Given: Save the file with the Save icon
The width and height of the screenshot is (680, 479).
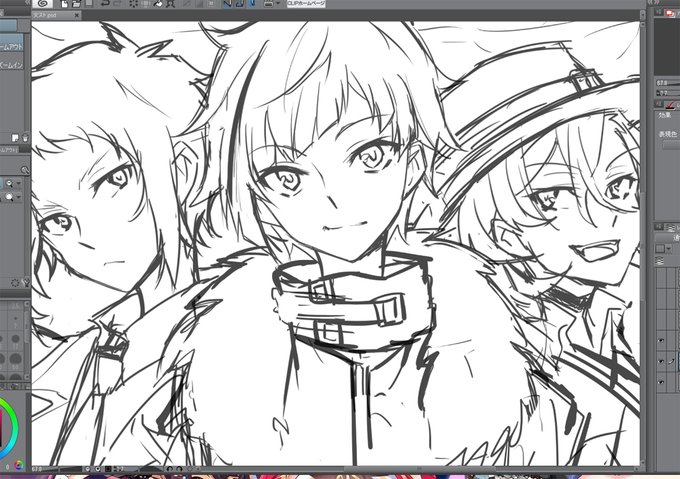Looking at the screenshot, I should [89, 3].
